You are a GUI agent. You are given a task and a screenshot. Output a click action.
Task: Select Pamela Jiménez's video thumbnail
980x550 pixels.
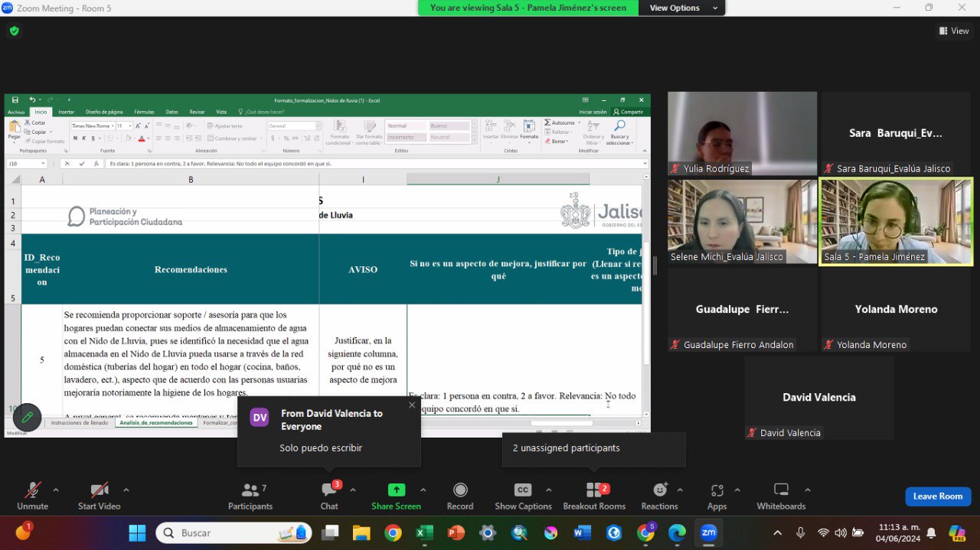point(896,222)
